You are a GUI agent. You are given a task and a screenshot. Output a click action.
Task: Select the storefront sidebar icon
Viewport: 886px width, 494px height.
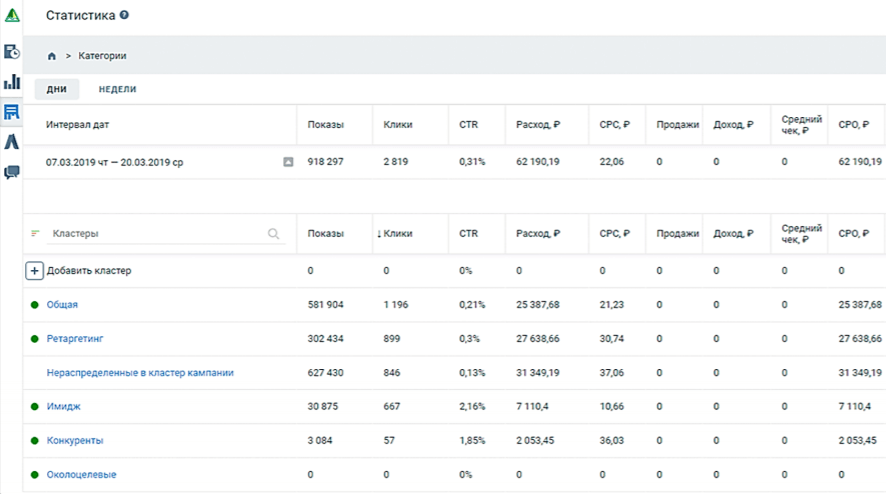coord(12,112)
